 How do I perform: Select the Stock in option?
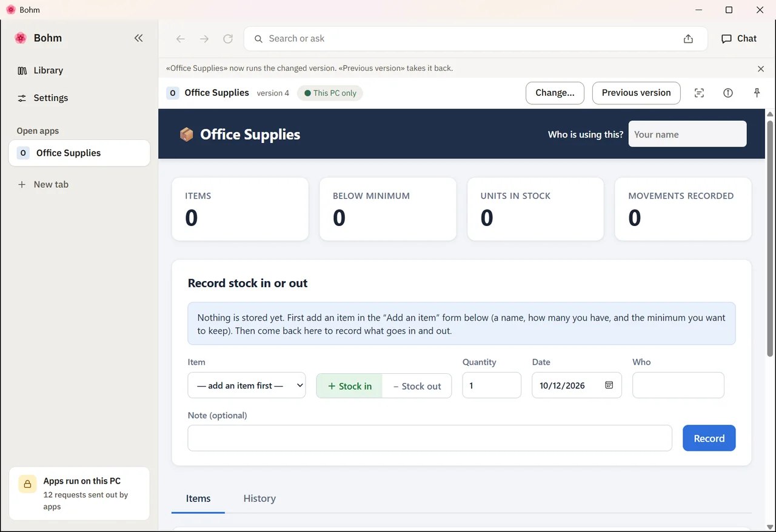click(x=349, y=386)
